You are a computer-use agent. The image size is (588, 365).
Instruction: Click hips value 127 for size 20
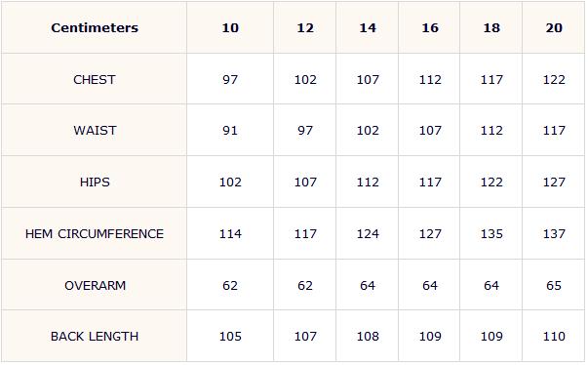(x=554, y=182)
